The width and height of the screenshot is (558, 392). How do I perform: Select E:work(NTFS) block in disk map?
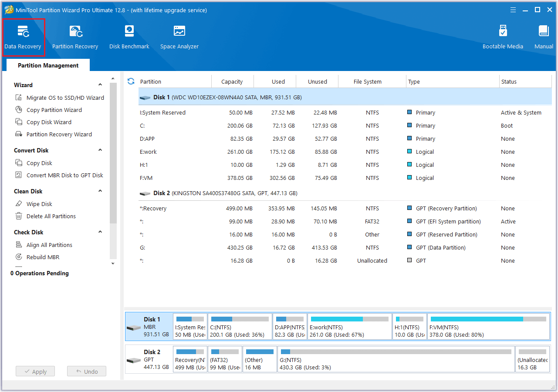(x=350, y=327)
